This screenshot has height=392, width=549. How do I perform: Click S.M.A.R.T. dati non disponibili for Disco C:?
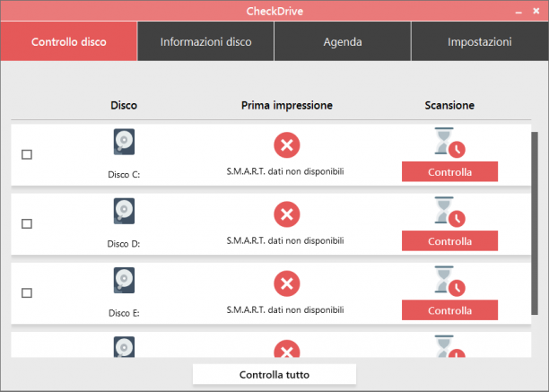coord(285,171)
